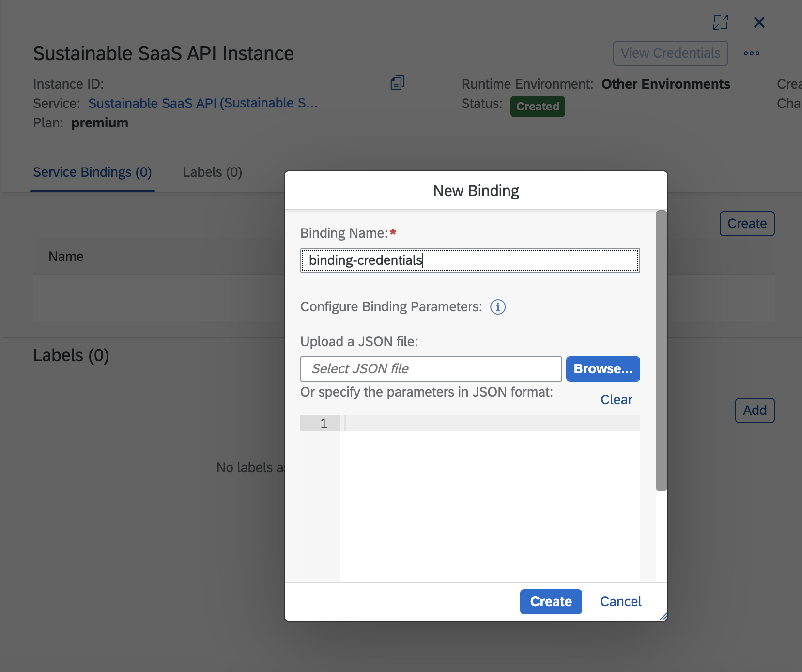Image resolution: width=802 pixels, height=672 pixels.
Task: Click inside the JSON parameters editor
Action: (x=490, y=499)
